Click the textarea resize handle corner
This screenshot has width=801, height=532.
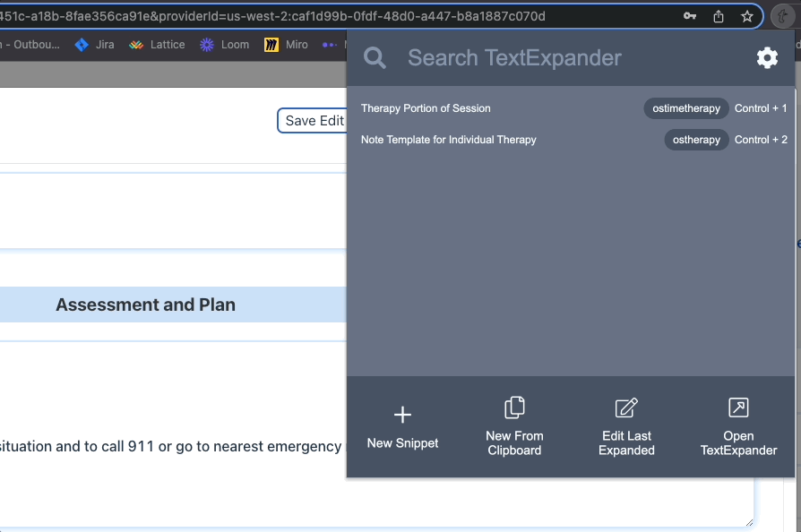tap(749, 522)
